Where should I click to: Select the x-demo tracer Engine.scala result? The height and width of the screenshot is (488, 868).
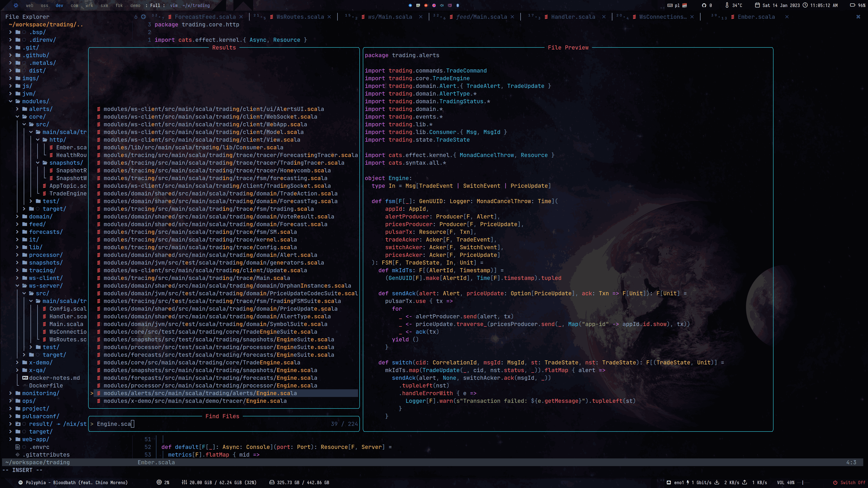point(195,401)
